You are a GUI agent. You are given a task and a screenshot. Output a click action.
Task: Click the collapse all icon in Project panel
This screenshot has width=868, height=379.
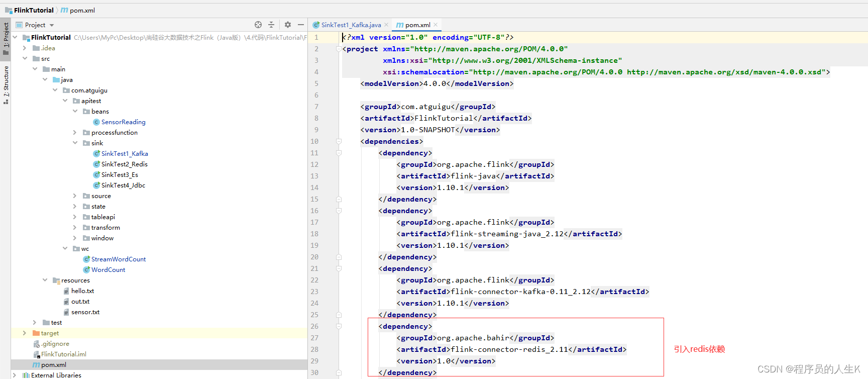(271, 25)
